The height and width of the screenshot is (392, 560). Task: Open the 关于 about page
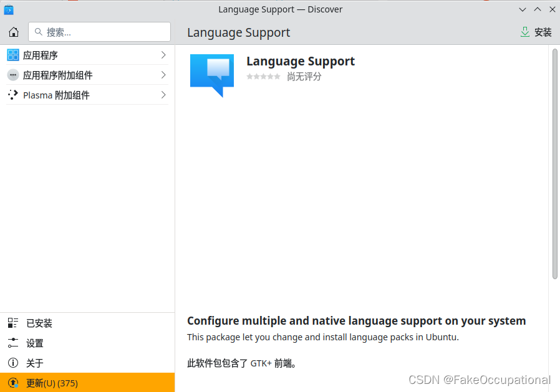point(87,363)
